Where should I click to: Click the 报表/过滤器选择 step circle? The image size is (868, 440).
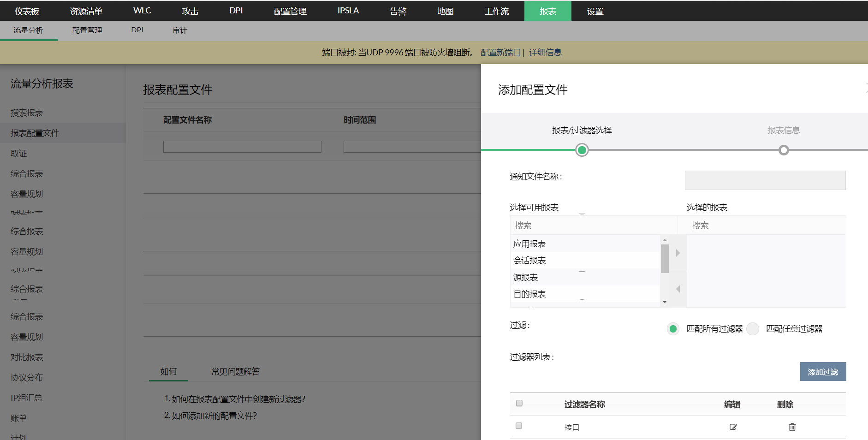[x=582, y=150]
